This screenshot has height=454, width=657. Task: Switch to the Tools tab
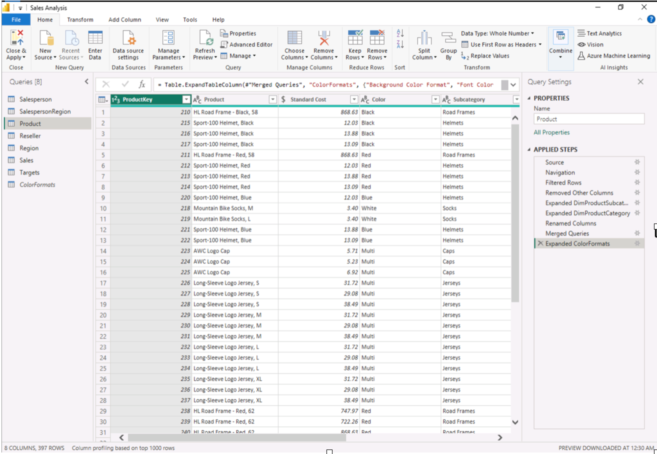coord(190,20)
